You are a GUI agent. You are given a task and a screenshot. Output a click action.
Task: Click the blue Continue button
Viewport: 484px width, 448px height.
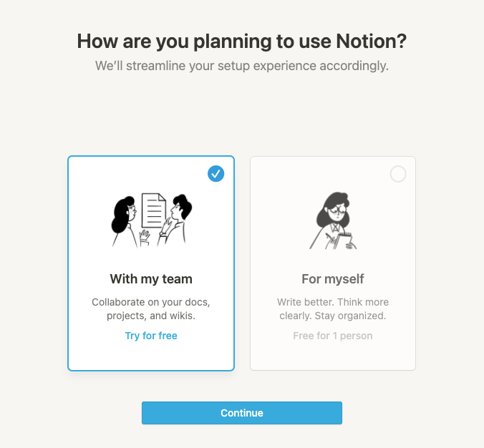(x=242, y=413)
